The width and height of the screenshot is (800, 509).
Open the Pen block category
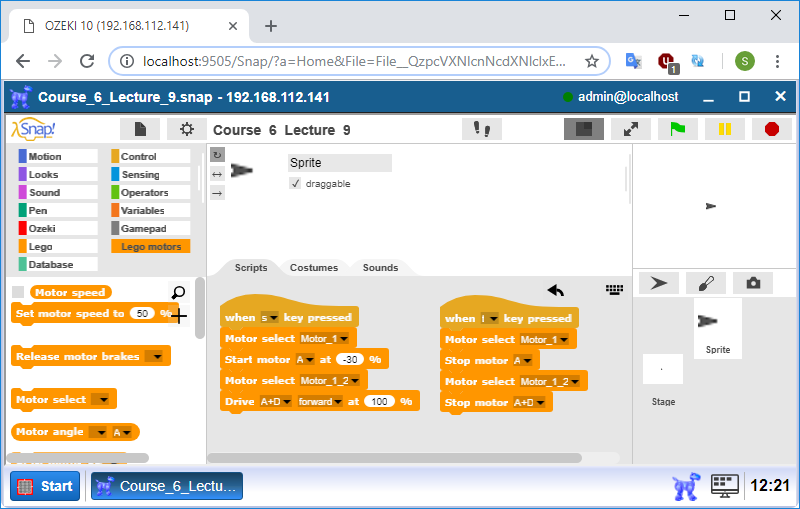point(58,211)
